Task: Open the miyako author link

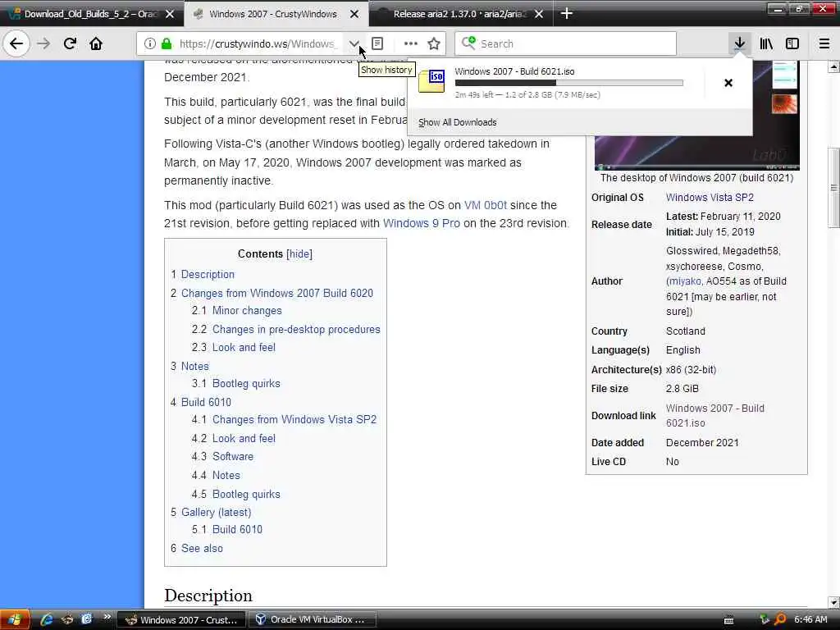Action: [685, 281]
